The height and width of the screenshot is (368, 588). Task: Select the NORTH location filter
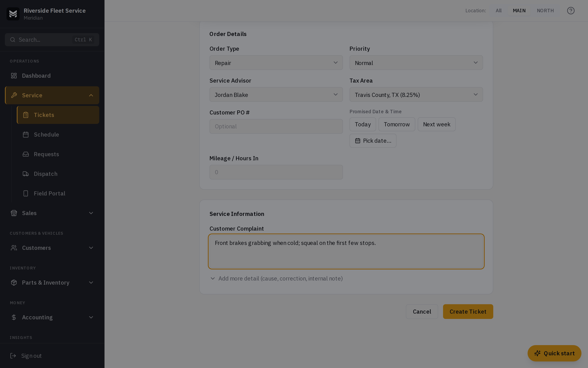[545, 10]
